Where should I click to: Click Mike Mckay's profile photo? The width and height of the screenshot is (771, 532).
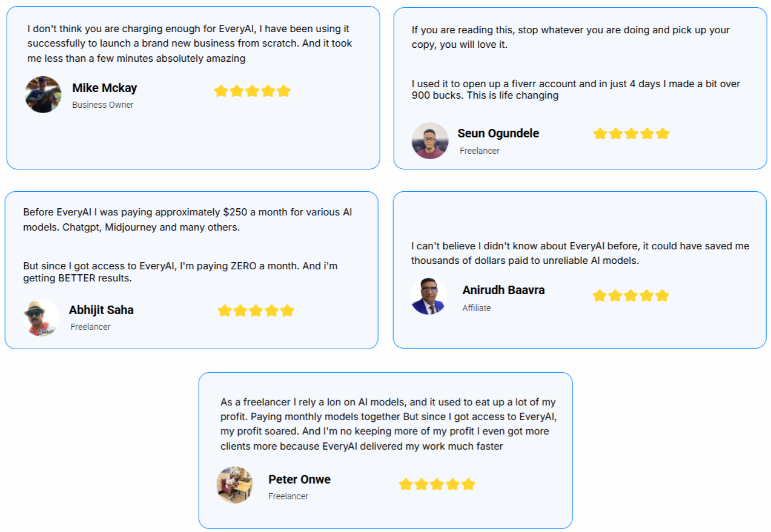(43, 94)
